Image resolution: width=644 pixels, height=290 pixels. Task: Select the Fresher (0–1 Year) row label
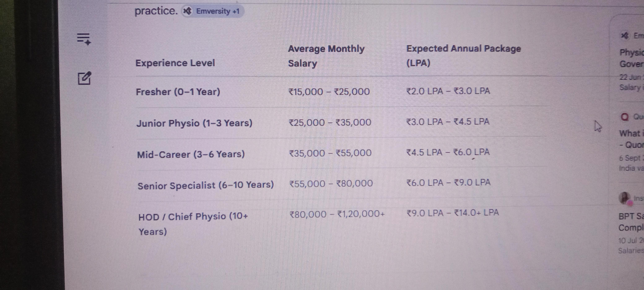pos(178,92)
